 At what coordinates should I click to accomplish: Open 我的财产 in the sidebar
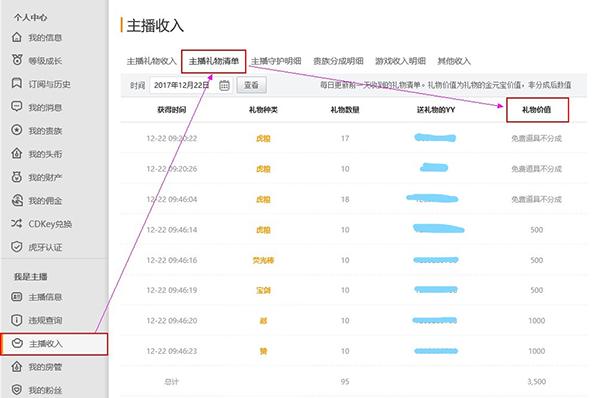tap(45, 177)
